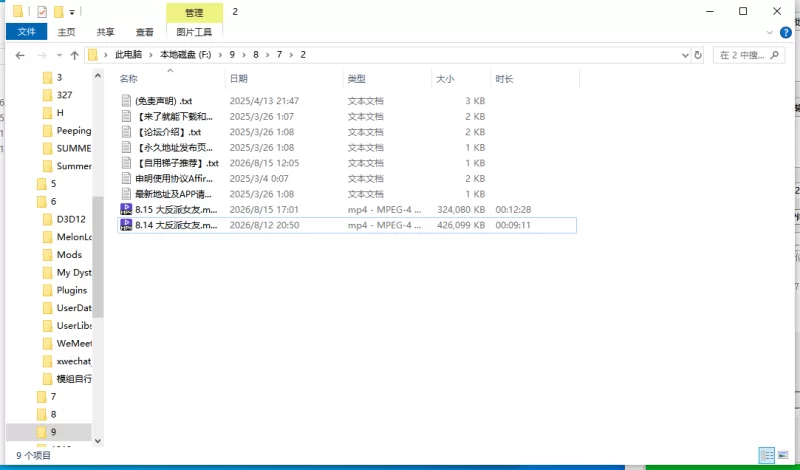Image resolution: width=800 pixels, height=470 pixels.
Task: Switch to the 主页 ribbon tab
Action: [x=66, y=32]
